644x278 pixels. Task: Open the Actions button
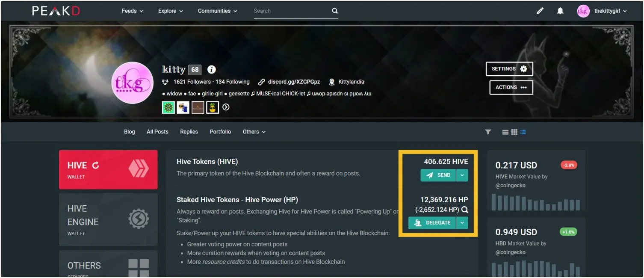(511, 87)
